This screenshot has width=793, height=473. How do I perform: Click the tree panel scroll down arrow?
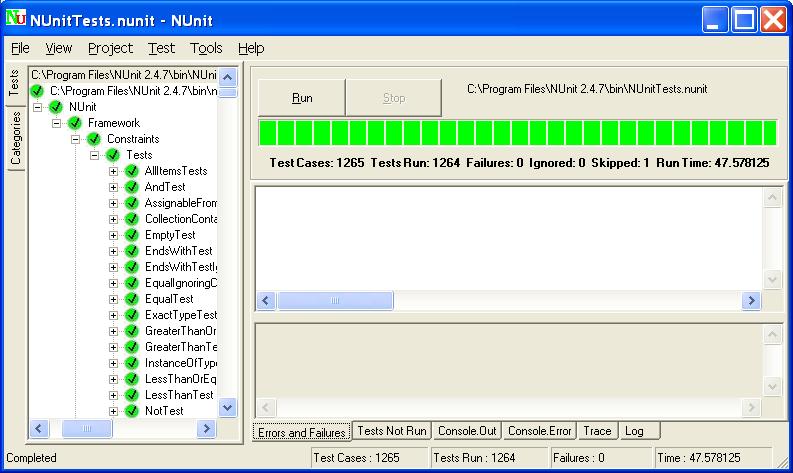228,408
